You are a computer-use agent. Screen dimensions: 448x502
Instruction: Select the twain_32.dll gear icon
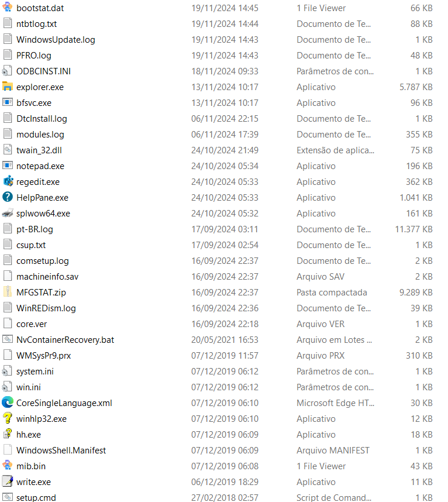coord(8,150)
